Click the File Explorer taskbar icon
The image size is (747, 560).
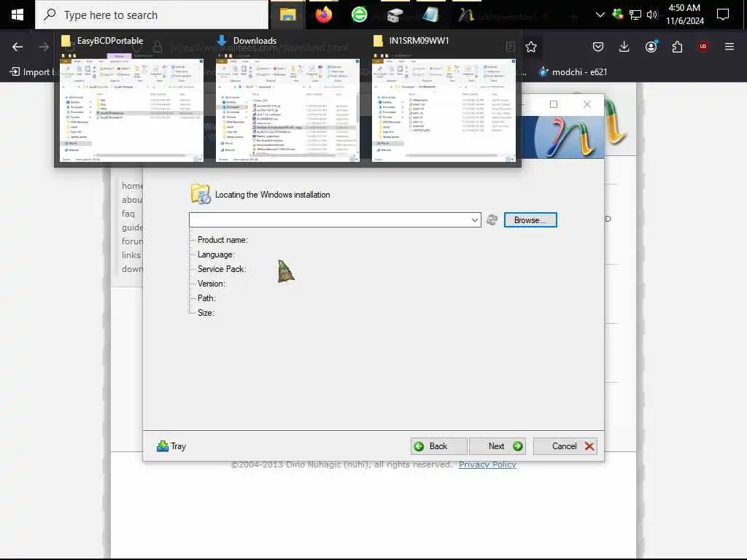(x=287, y=15)
